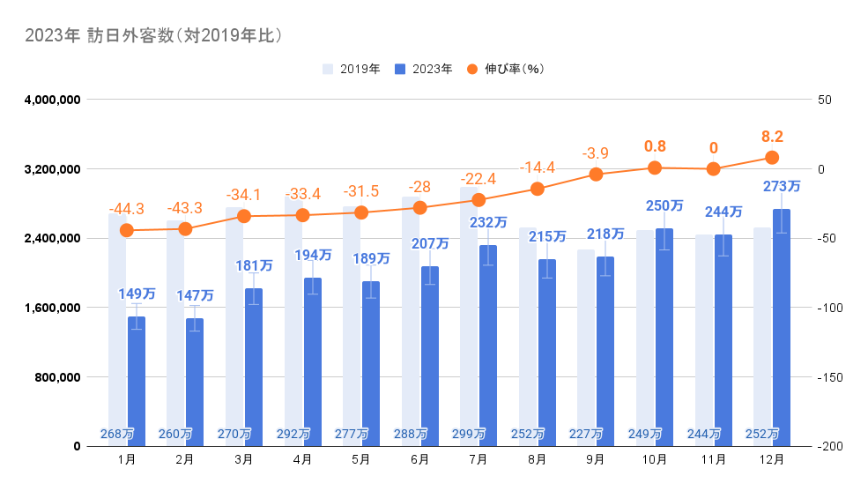Screen dimensions: 868x491
Task: Click the 12月 x-axis label
Action: pyautogui.click(x=772, y=459)
